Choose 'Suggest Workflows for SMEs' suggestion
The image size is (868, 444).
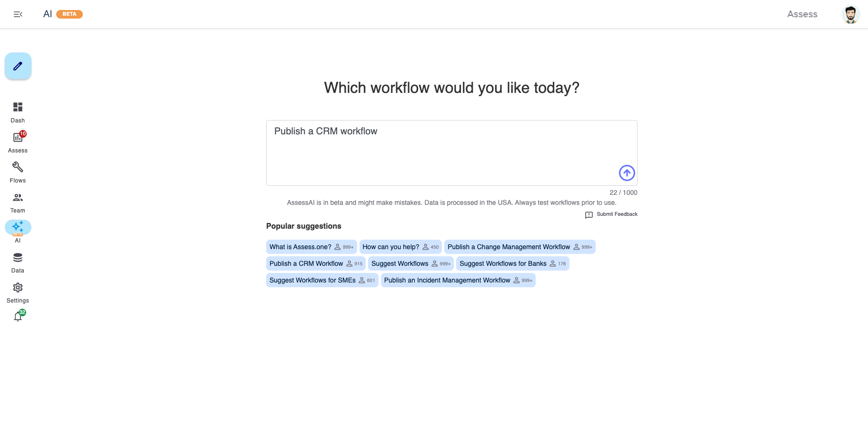(322, 280)
